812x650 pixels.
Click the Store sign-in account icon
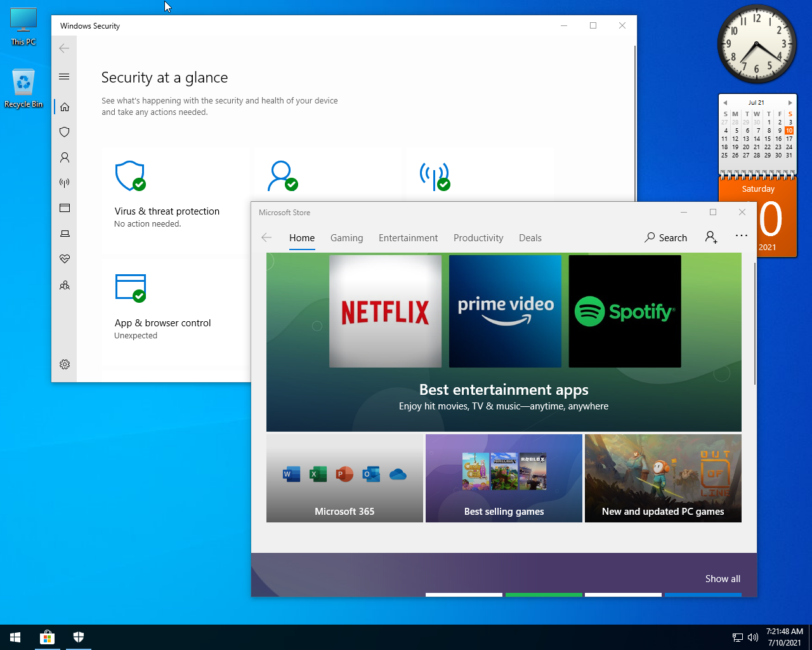711,237
